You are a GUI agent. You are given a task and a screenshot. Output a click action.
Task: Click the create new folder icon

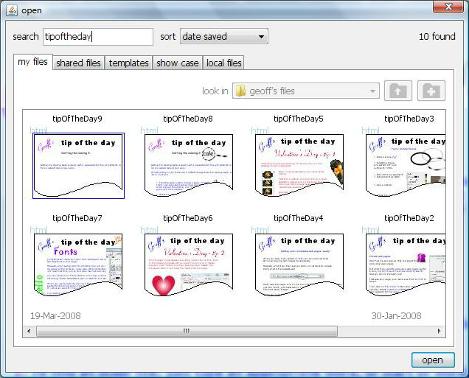pyautogui.click(x=431, y=91)
